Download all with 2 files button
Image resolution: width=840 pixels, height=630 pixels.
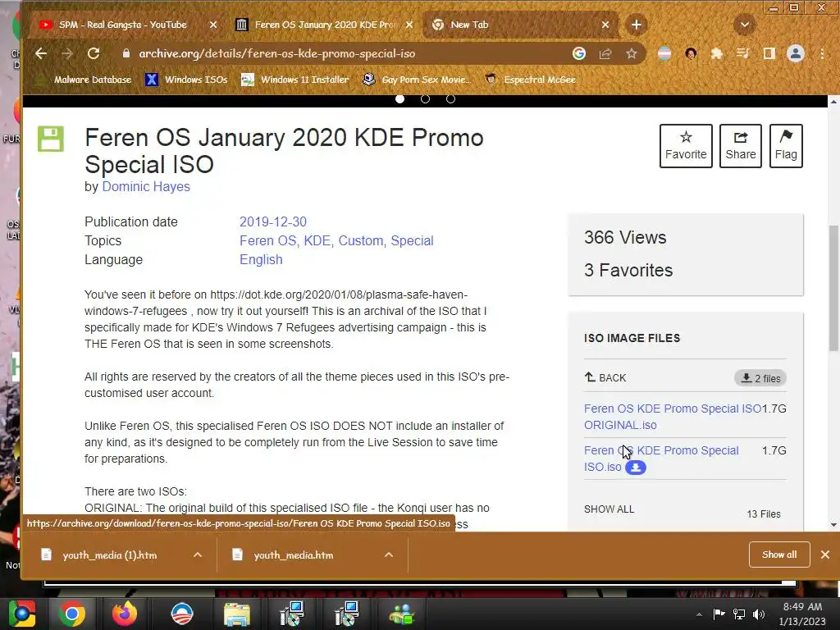[x=760, y=378]
